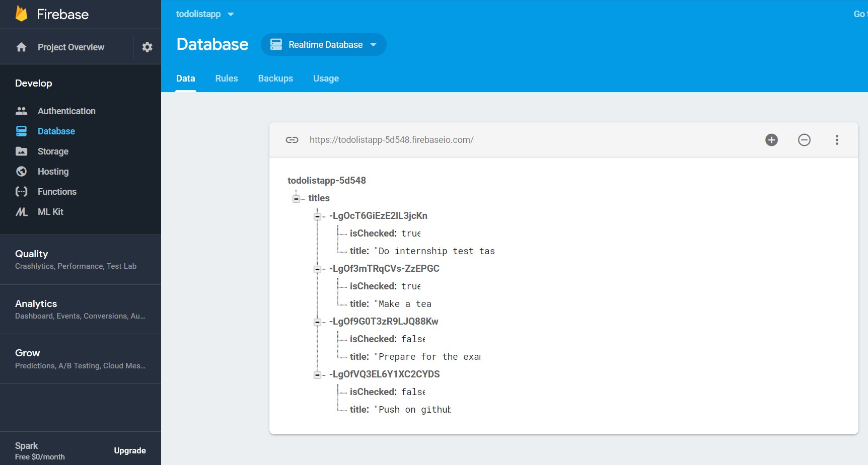Edit isChecked value under -LgOcT6GiEzE2IL3jcKn

point(411,233)
